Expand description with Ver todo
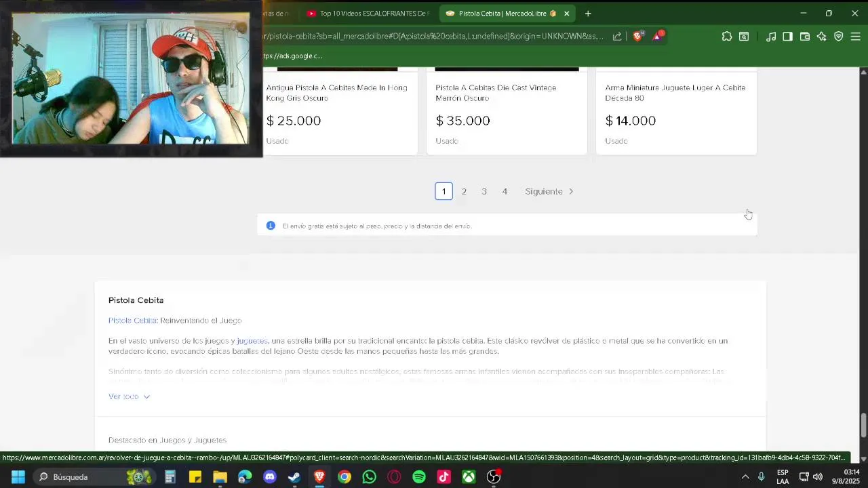868x488 pixels. point(129,396)
